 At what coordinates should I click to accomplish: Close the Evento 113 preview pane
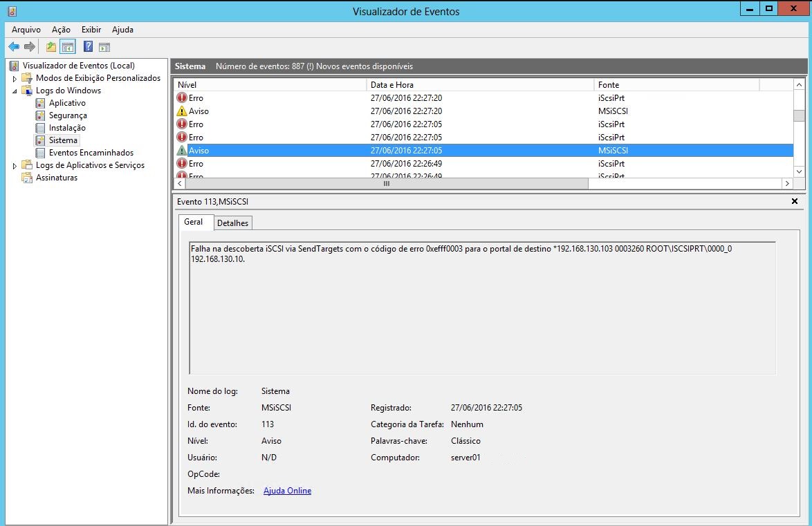point(795,201)
